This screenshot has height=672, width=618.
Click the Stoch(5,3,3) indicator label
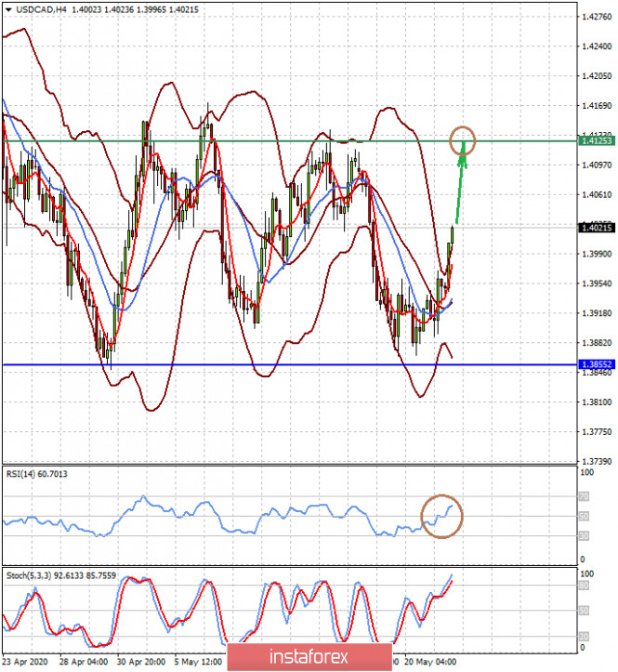[60, 575]
